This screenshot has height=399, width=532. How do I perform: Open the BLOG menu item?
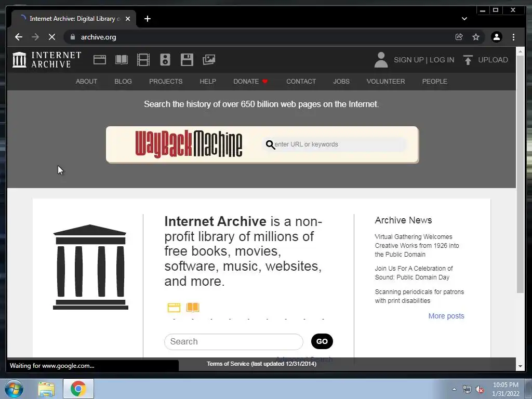pos(123,82)
